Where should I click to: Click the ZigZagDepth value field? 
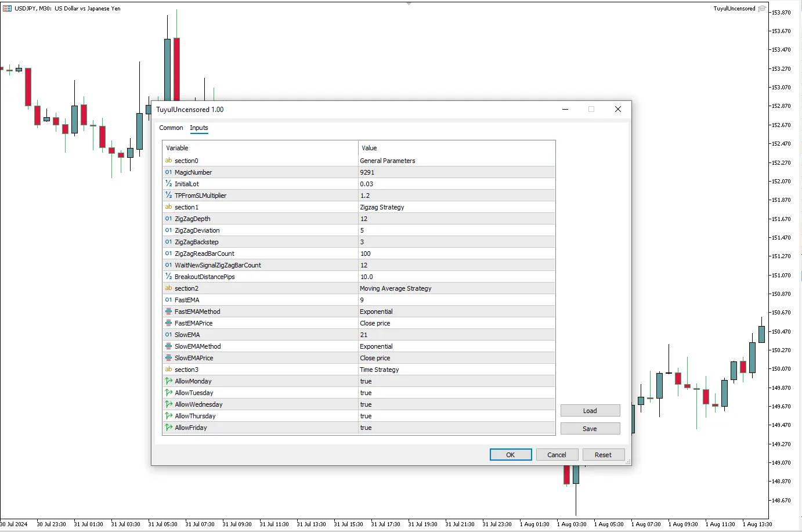(456, 219)
